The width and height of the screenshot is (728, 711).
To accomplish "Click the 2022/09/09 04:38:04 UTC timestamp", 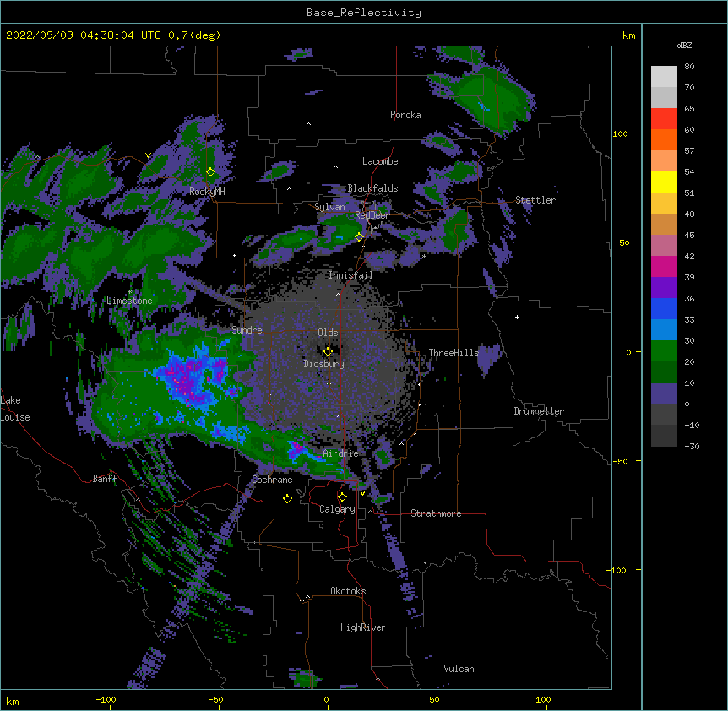I will 84,35.
